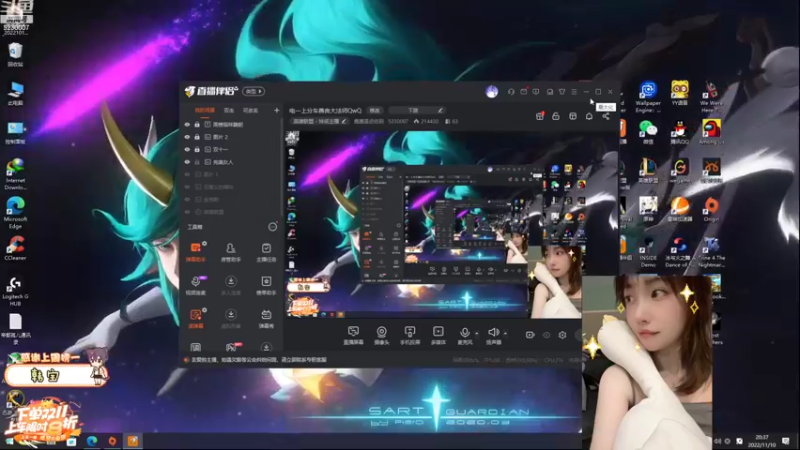The height and width of the screenshot is (450, 800).
Task: Add a live screen capture source
Action: pyautogui.click(x=353, y=335)
